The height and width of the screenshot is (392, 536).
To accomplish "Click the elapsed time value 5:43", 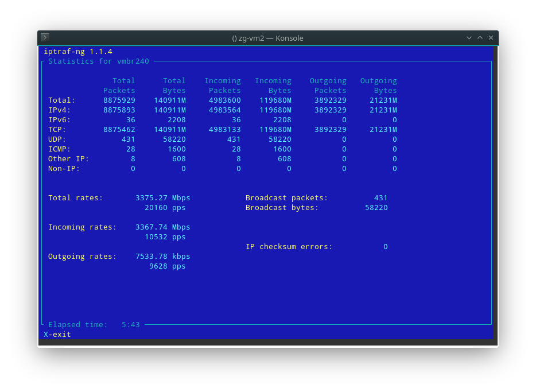I will point(131,324).
